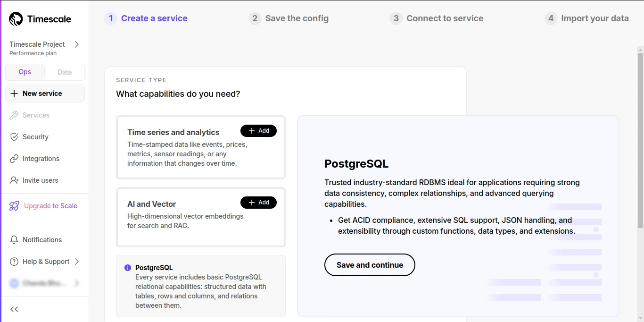Click step 4 circle in wizard
The image size is (644, 322).
tap(551, 18)
